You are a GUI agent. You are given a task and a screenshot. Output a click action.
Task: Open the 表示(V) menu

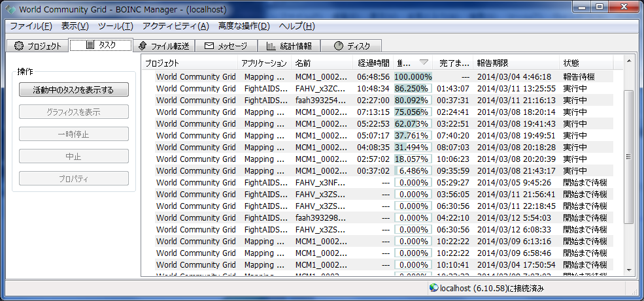[75, 26]
